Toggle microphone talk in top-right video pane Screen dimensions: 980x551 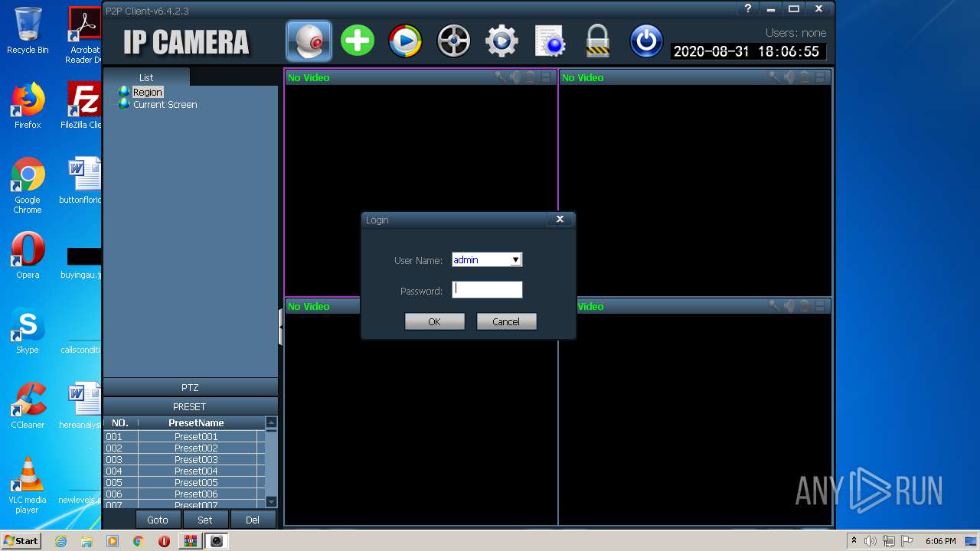pos(774,77)
